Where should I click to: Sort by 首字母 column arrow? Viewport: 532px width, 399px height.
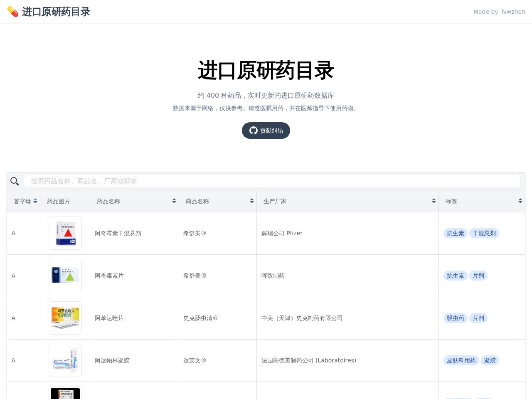35,201
